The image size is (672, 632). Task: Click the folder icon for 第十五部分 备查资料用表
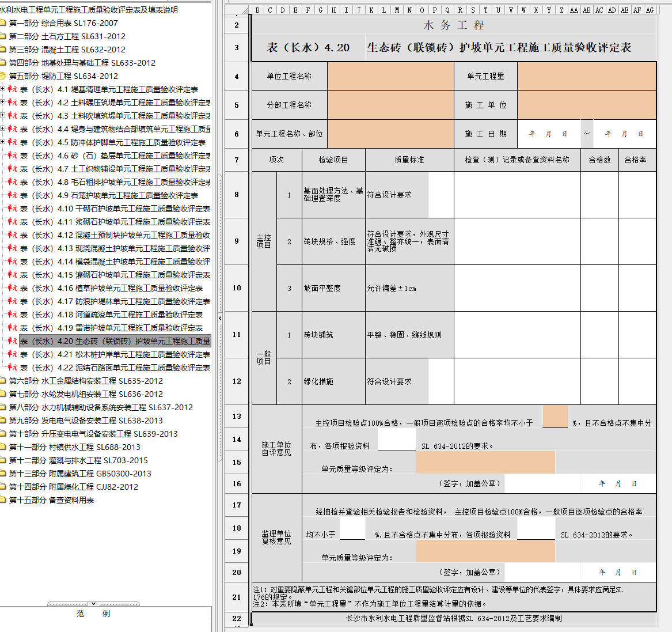pos(3,500)
